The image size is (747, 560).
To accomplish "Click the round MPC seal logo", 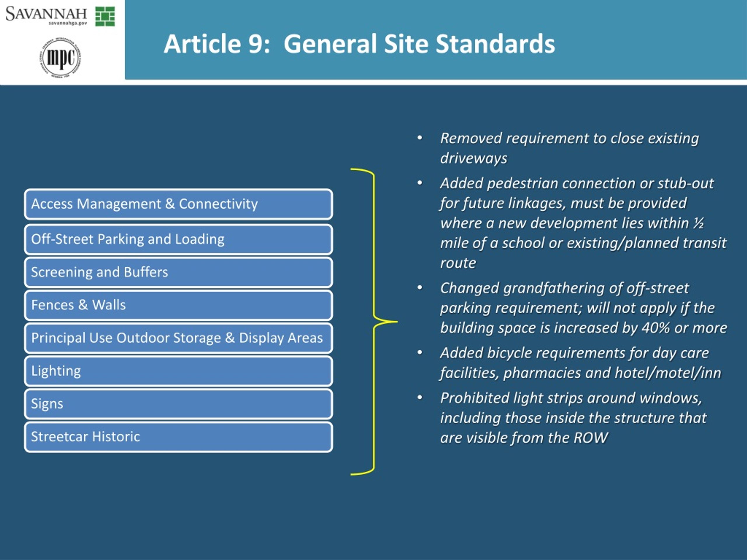I will [60, 58].
